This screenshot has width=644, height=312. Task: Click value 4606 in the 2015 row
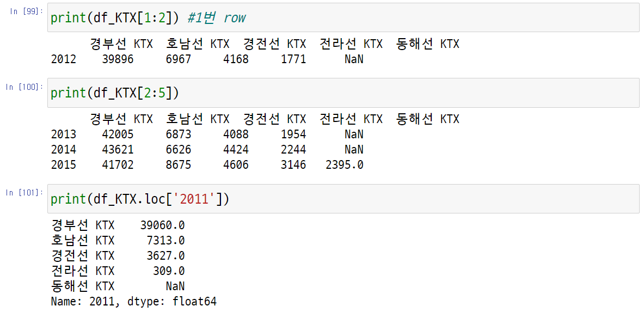(x=236, y=165)
